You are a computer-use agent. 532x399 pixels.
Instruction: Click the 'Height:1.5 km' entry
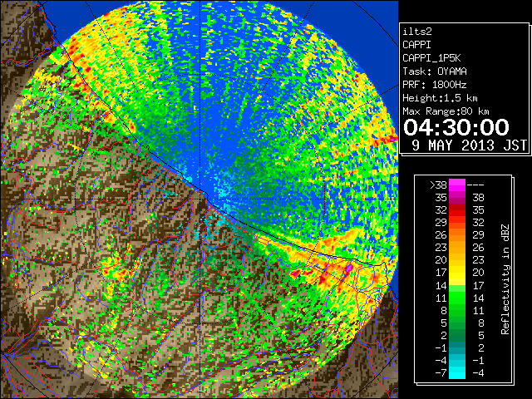click(440, 98)
